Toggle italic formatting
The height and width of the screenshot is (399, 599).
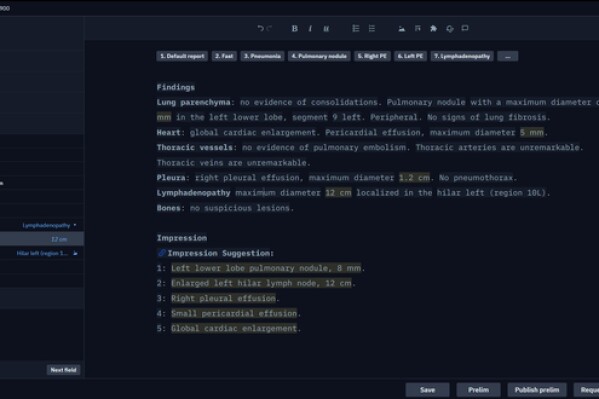310,28
